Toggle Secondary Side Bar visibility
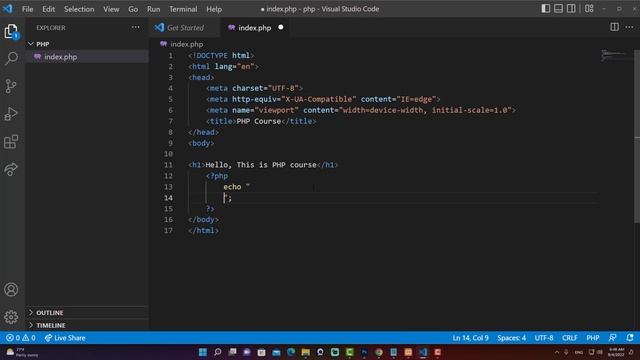 point(571,9)
